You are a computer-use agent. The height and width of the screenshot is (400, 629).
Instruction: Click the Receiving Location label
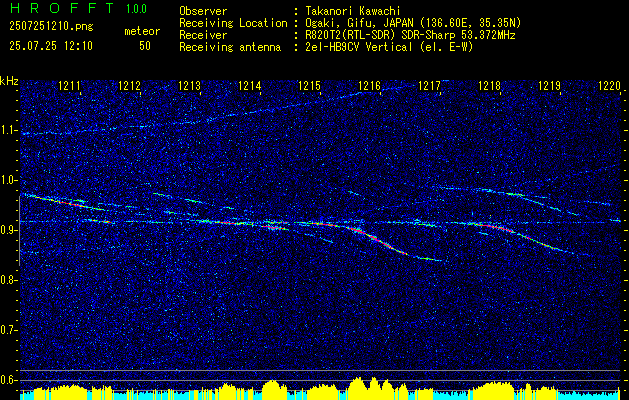233,23
